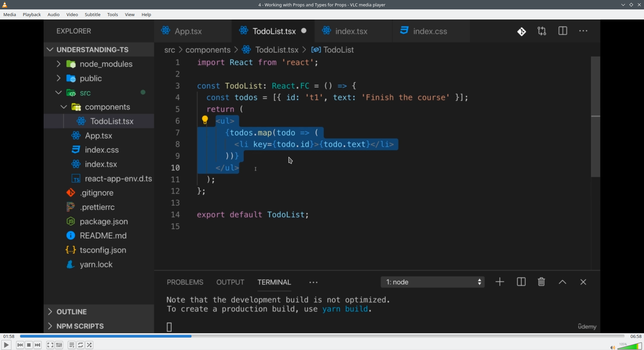Viewport: 644px width, 350px height.
Task: Open index.css from the explorer
Action: (x=99, y=150)
